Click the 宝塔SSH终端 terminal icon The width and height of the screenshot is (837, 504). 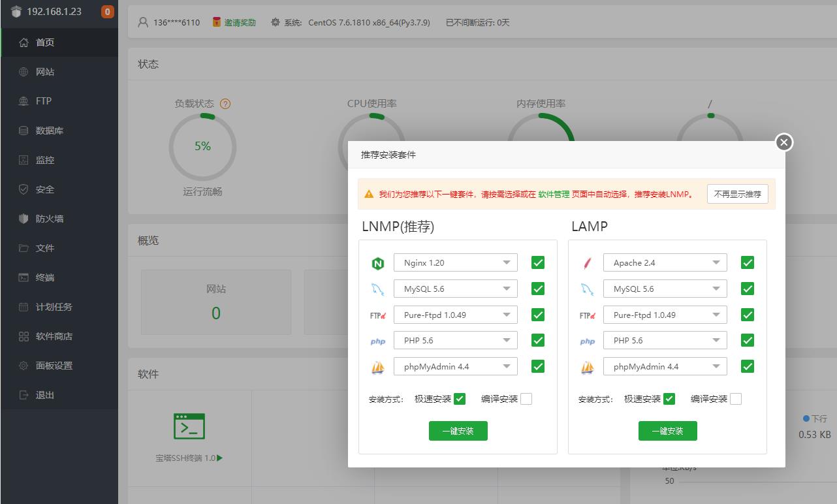[x=189, y=426]
